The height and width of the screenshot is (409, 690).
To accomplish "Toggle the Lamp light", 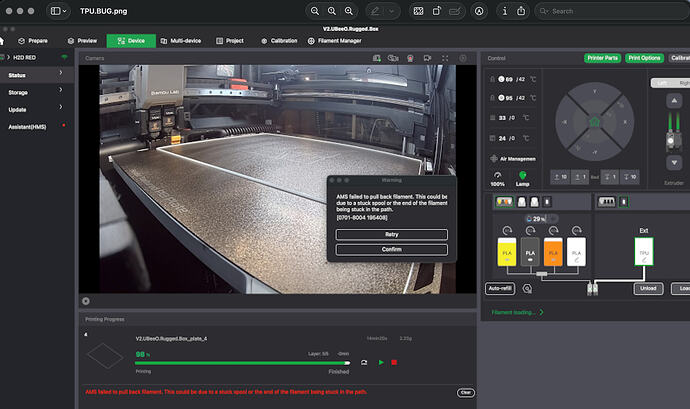I will coord(522,179).
